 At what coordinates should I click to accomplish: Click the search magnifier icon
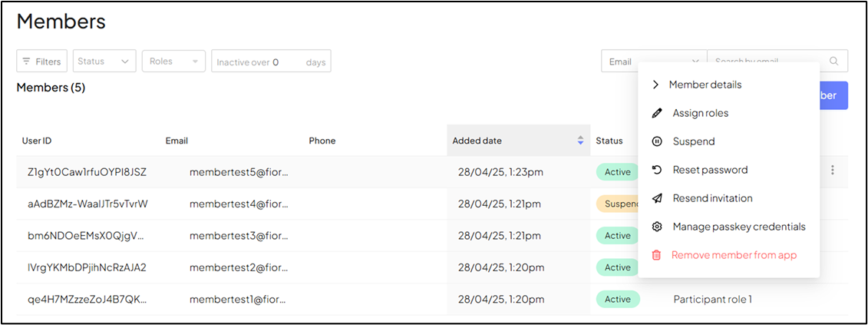pyautogui.click(x=834, y=61)
